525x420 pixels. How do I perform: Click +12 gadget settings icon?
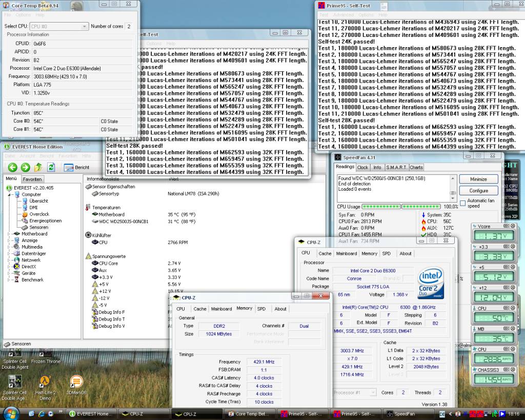click(506, 287)
